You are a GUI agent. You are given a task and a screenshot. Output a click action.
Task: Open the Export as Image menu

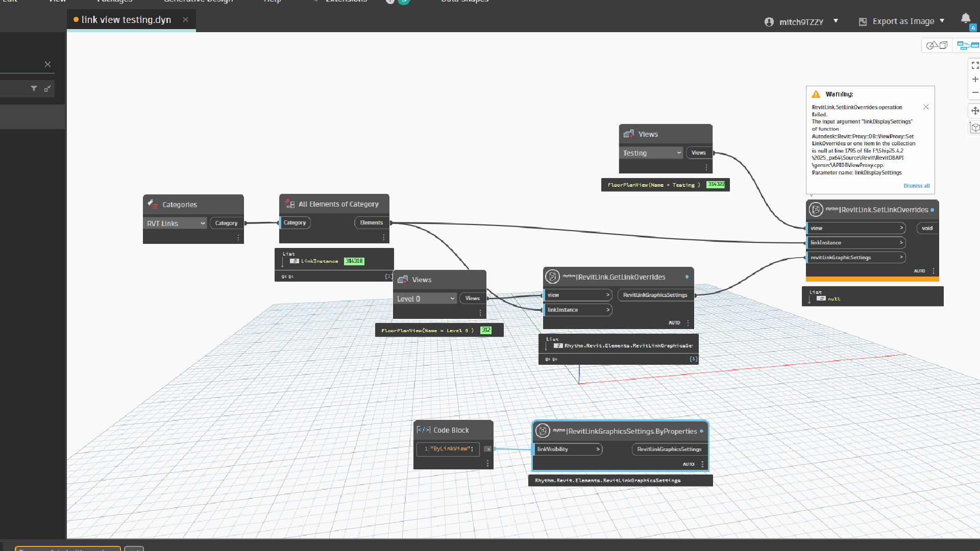click(x=902, y=21)
